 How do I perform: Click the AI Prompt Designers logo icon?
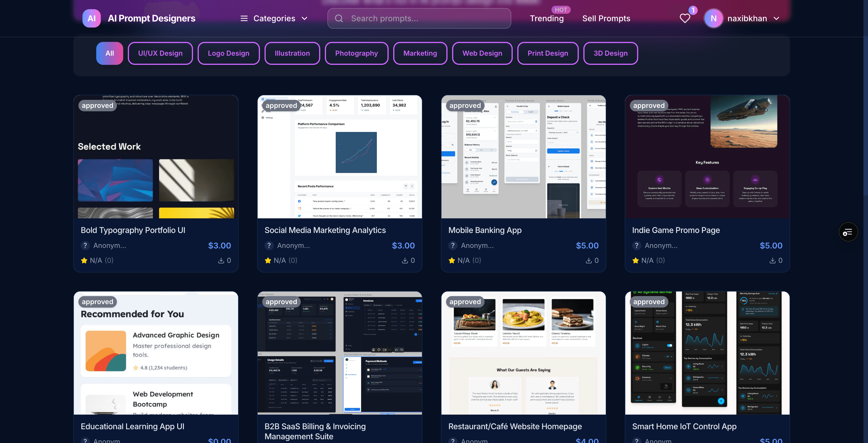pyautogui.click(x=91, y=18)
